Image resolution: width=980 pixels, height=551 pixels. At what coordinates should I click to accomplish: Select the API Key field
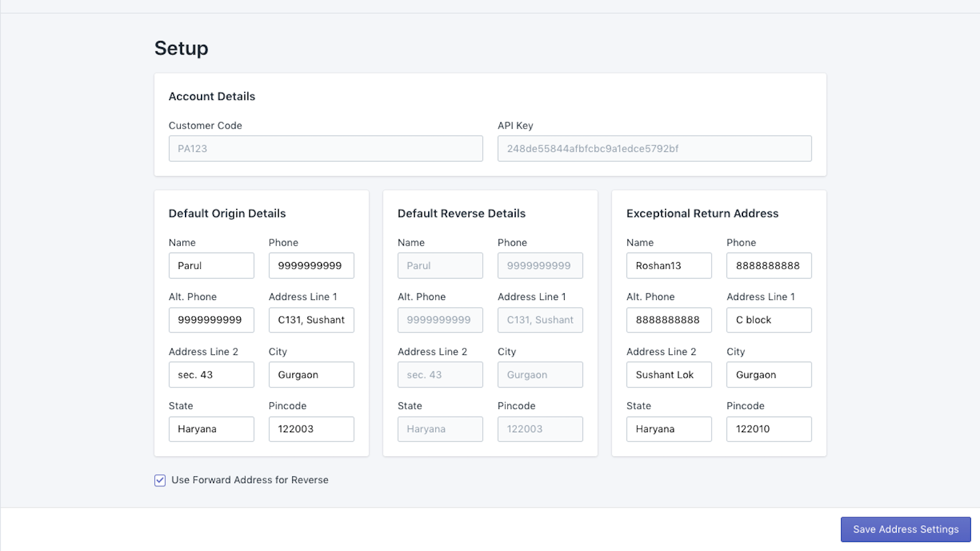(654, 148)
